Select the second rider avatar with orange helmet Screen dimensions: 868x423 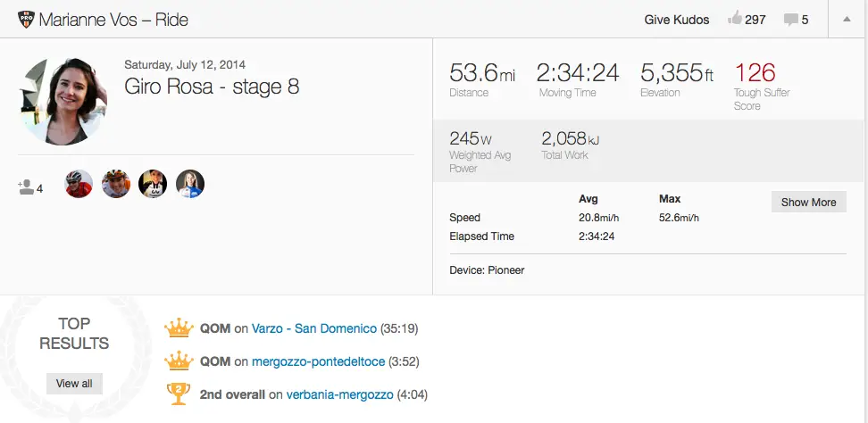116,184
